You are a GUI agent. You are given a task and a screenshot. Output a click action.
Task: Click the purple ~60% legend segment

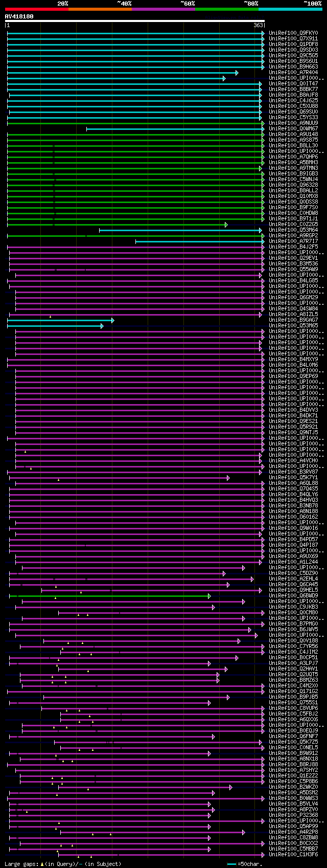(x=163, y=9)
